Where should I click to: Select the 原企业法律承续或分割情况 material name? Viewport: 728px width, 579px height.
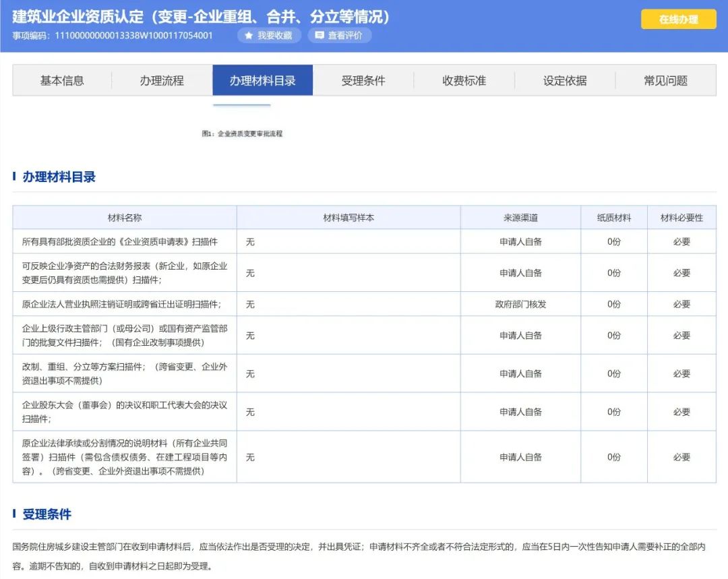click(125, 457)
